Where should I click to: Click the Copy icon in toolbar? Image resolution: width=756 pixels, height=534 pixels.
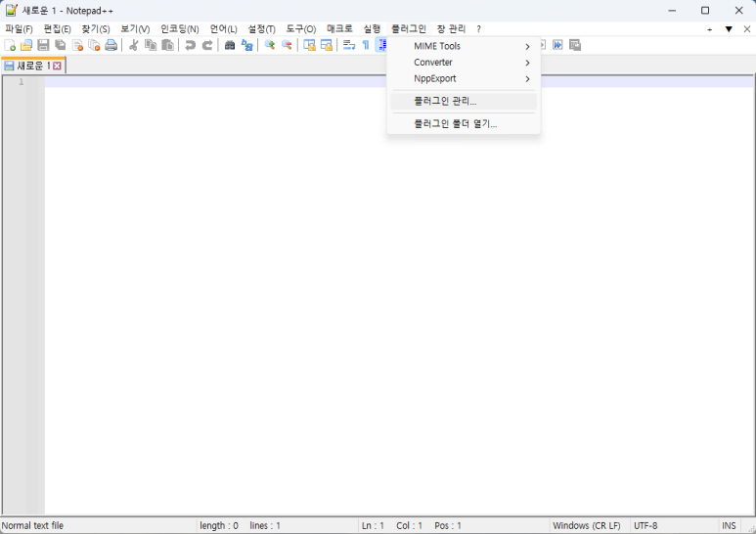(151, 45)
